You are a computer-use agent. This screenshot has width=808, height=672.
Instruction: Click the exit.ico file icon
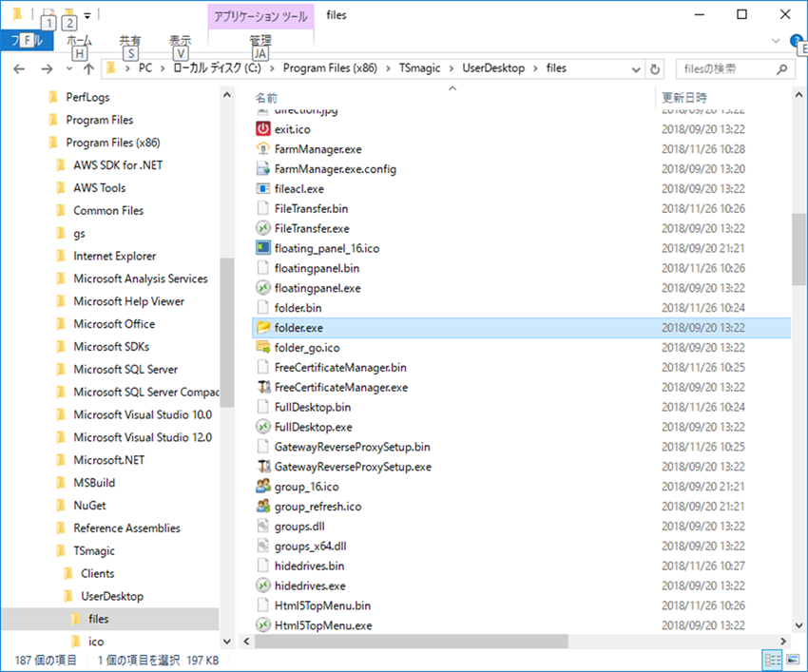coord(263,129)
